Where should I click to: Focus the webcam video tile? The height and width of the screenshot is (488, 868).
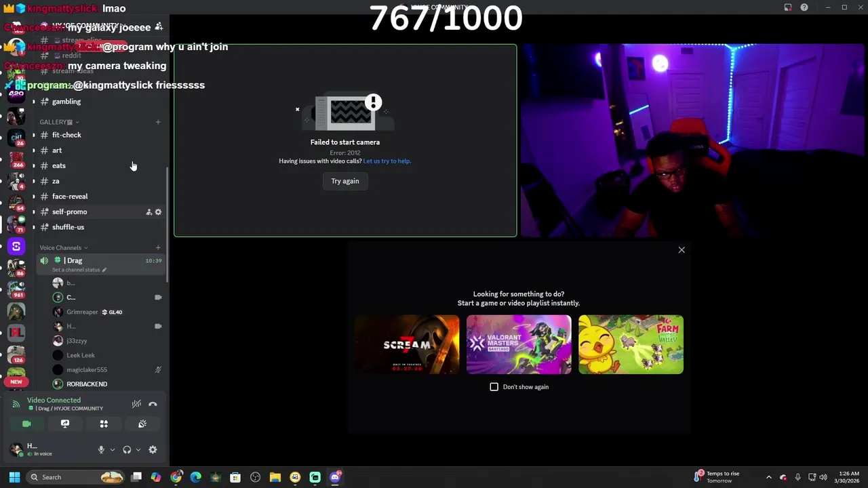click(x=692, y=140)
